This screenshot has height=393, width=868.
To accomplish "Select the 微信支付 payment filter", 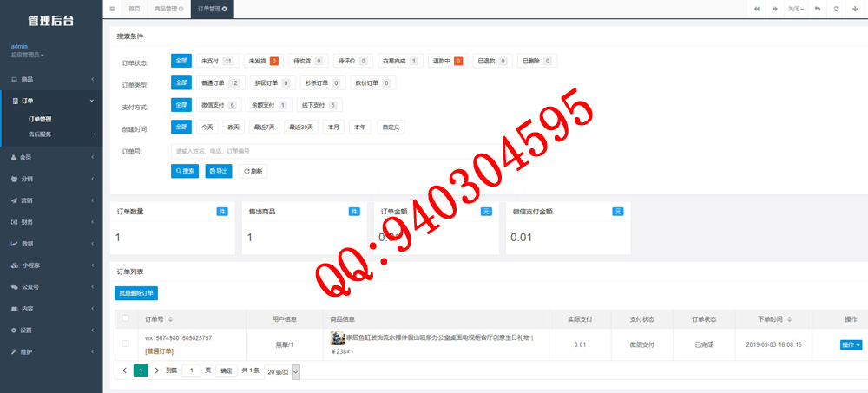I will click(x=219, y=105).
